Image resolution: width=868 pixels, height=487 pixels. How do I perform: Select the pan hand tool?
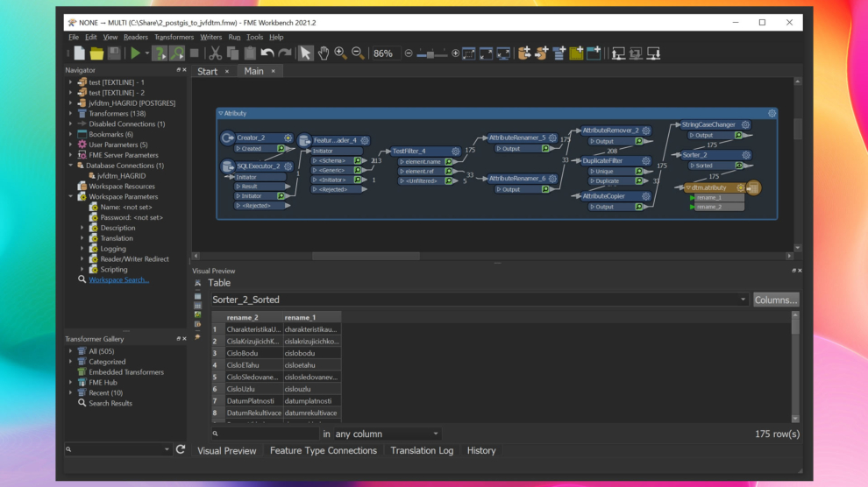[324, 53]
